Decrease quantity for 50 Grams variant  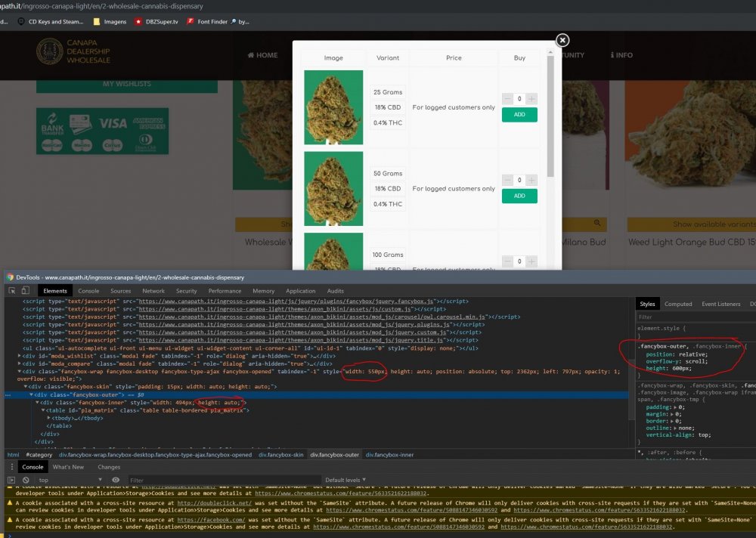[x=507, y=180]
